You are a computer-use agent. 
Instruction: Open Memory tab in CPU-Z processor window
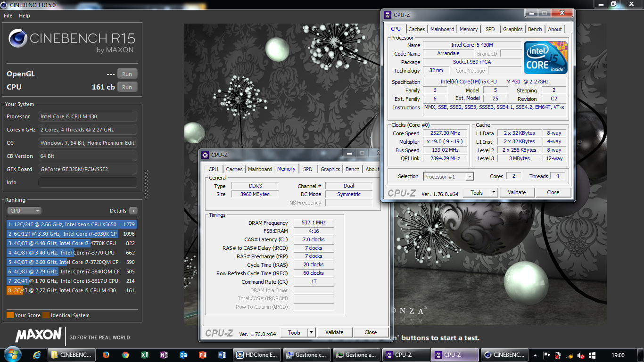coord(469,29)
